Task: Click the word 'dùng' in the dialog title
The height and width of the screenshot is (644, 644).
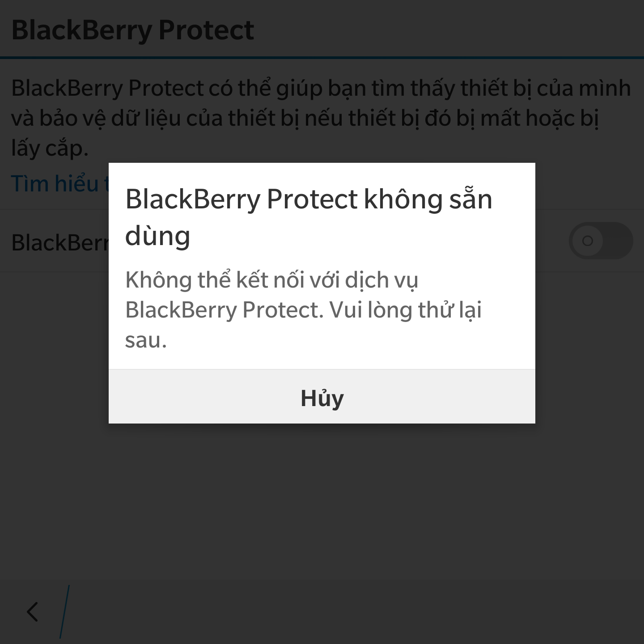Action: click(x=157, y=236)
